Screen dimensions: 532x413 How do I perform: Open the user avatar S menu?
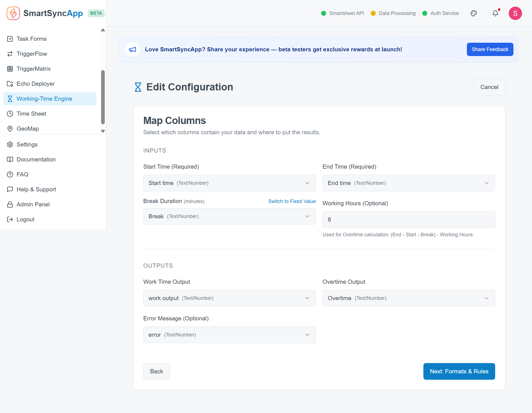click(x=515, y=13)
